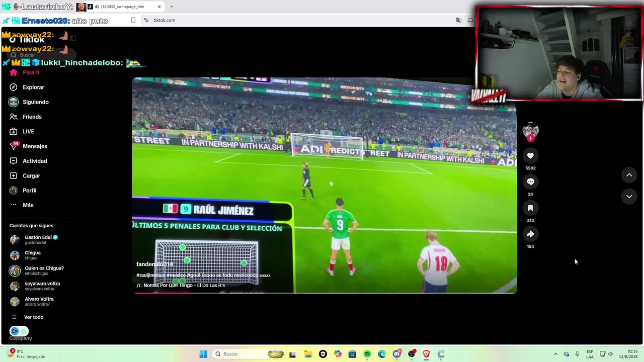Image resolution: width=644 pixels, height=362 pixels.
Task: Click the #rauljimenez hashtag
Action: [151, 275]
